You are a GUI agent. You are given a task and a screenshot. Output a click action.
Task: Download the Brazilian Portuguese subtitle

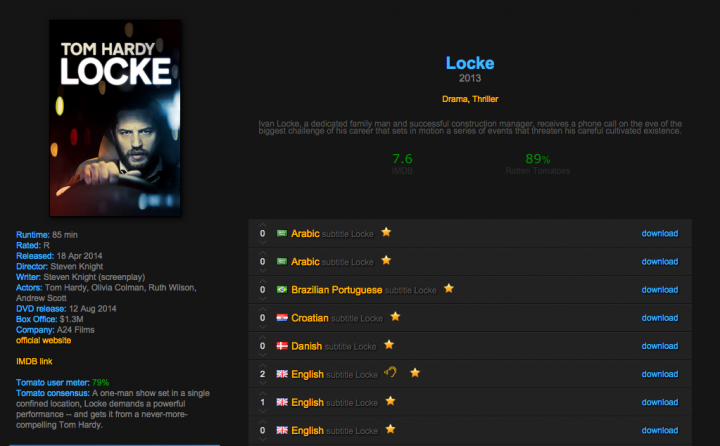pyautogui.click(x=659, y=290)
